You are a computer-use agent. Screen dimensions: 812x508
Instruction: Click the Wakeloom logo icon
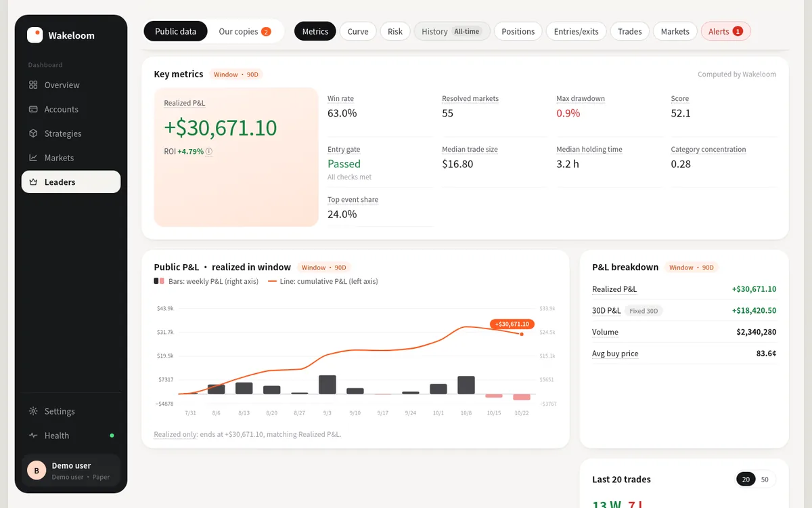point(35,35)
